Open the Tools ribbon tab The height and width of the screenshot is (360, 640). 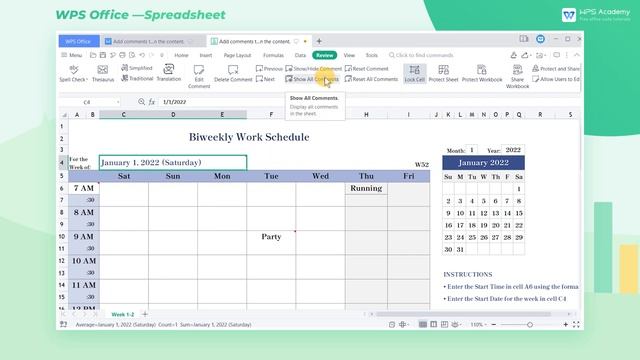coord(371,55)
